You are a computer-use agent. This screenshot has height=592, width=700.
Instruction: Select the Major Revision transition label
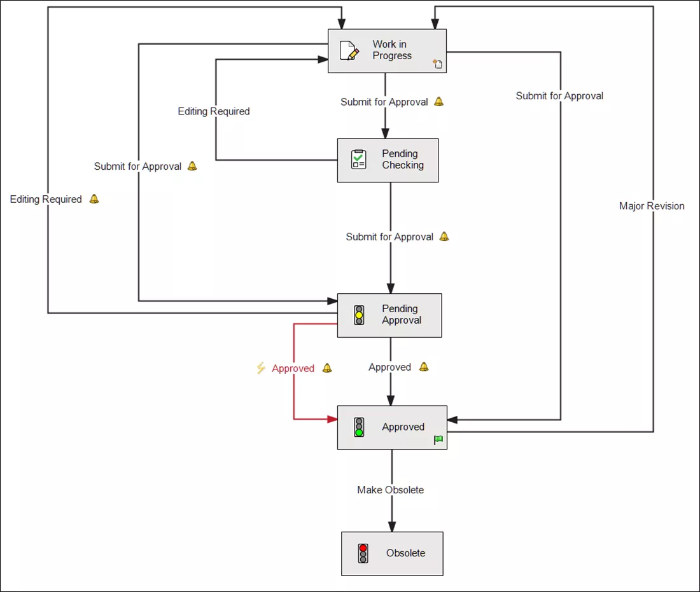tap(652, 206)
